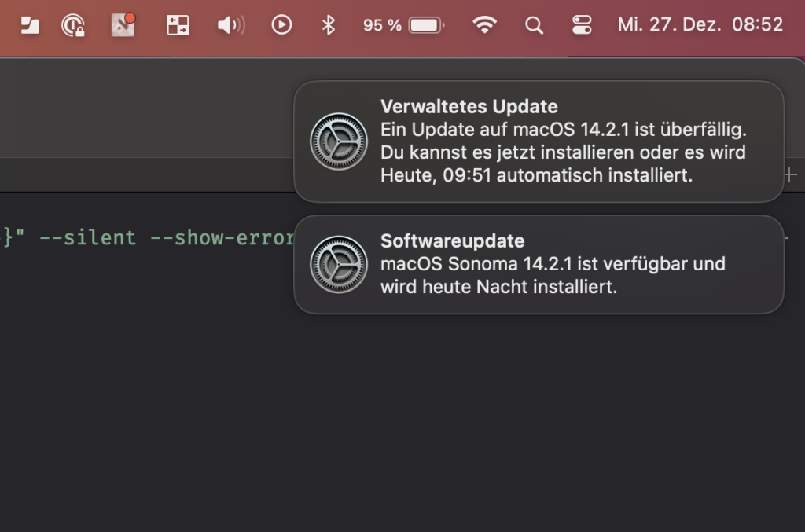The image size is (805, 532).
Task: Open the window-swap arrows menu bar icon
Action: point(178,24)
